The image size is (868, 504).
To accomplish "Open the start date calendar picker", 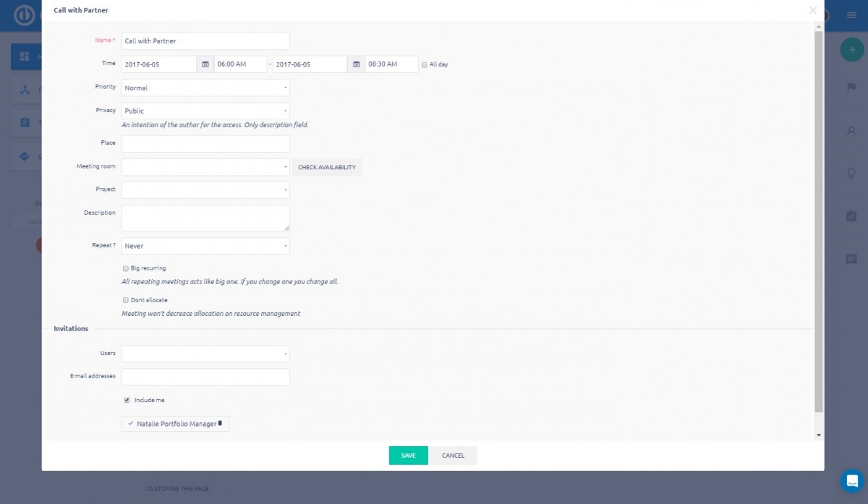I will click(x=205, y=64).
